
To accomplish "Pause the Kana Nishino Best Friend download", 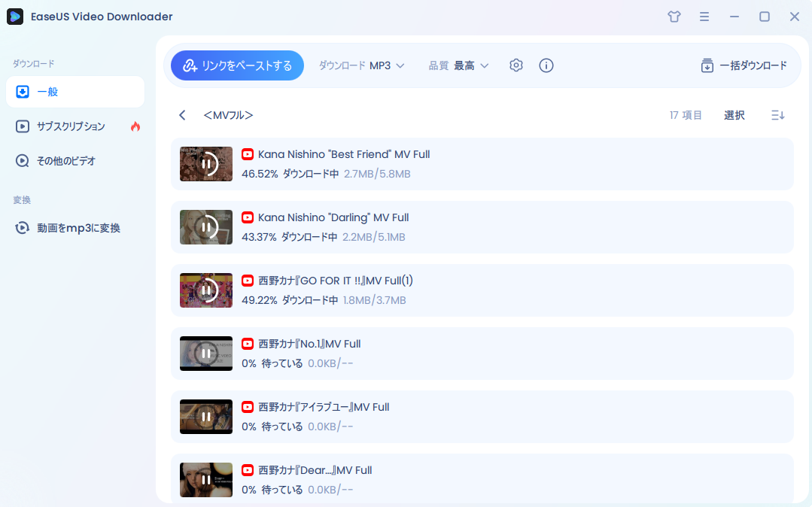I will pos(205,164).
